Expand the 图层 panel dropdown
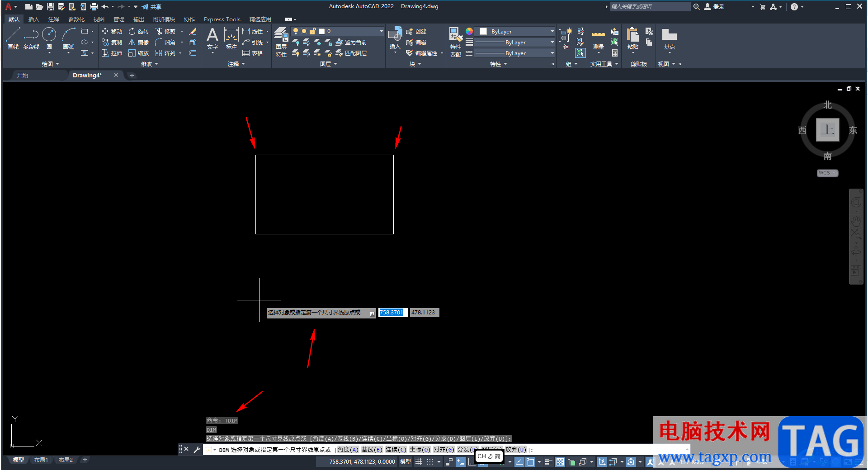The image size is (868, 470). point(329,64)
